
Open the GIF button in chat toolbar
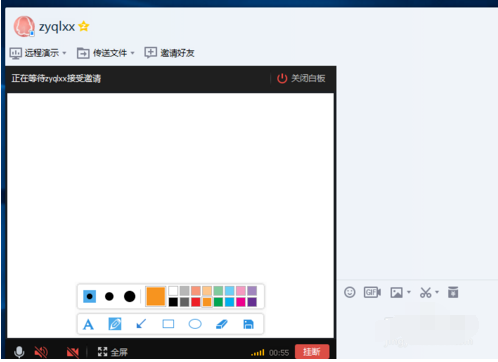point(372,292)
